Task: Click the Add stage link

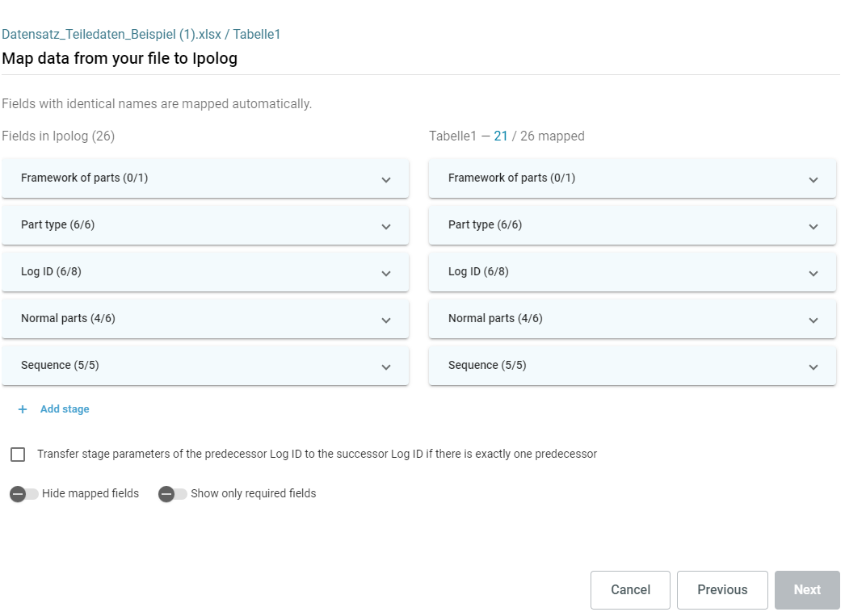Action: tap(65, 409)
